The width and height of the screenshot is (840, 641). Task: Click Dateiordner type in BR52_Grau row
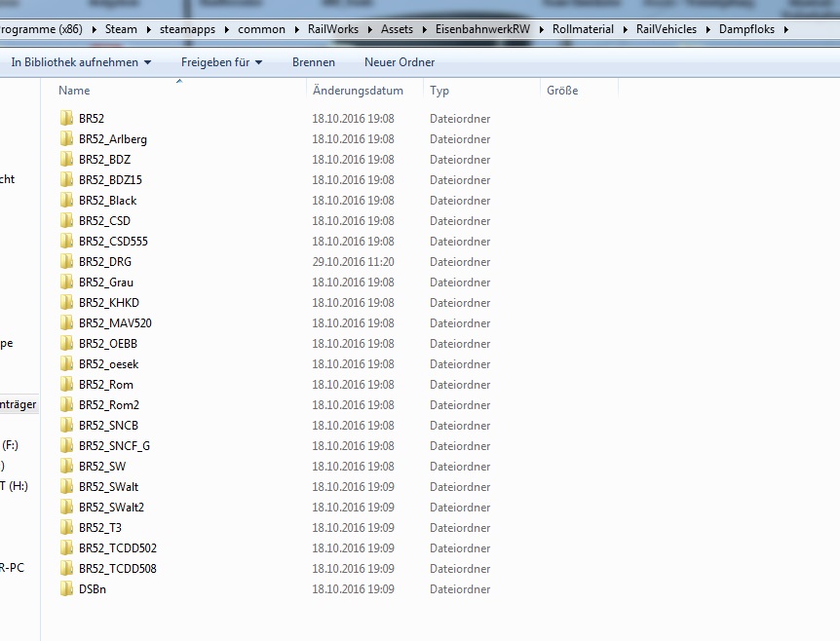(x=460, y=283)
